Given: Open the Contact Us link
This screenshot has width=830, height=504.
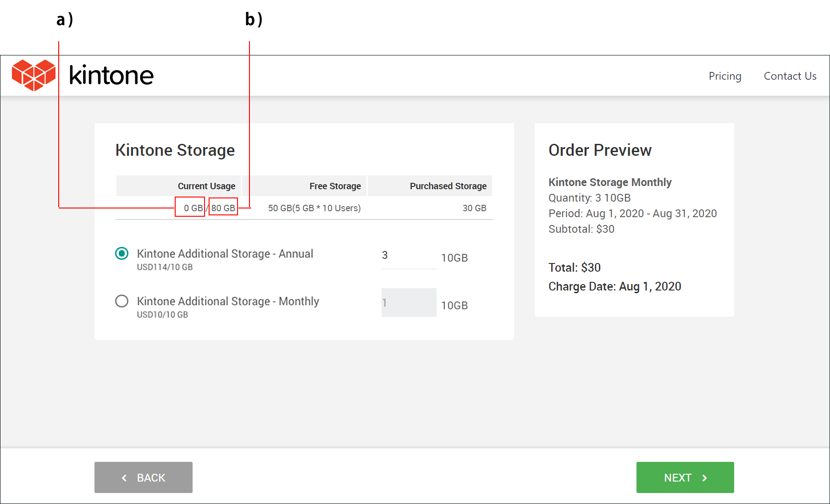Looking at the screenshot, I should (x=790, y=76).
